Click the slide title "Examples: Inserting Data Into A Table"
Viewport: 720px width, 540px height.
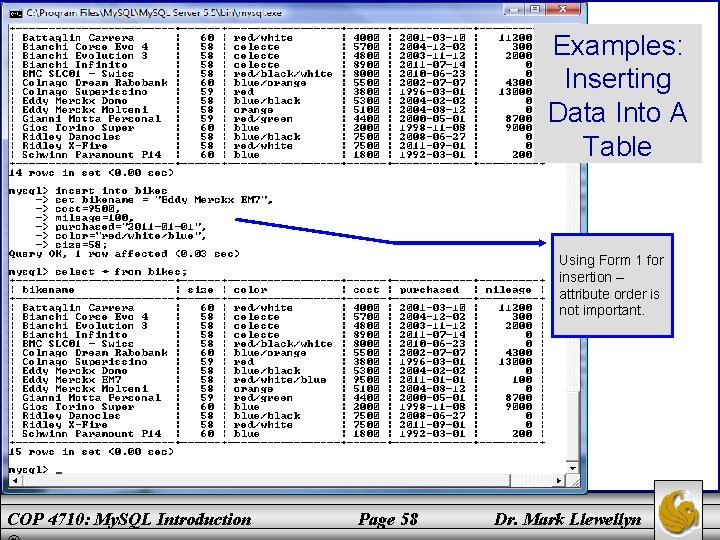(x=618, y=95)
